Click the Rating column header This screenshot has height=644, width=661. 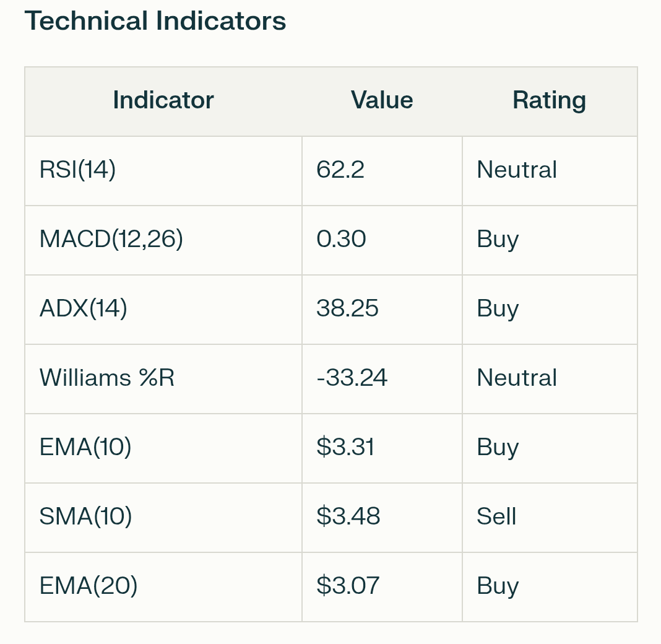click(x=549, y=100)
